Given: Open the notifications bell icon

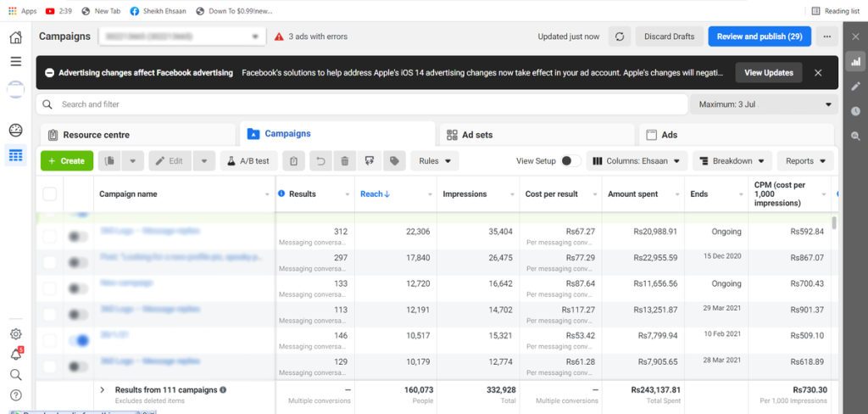Looking at the screenshot, I should click(x=15, y=354).
